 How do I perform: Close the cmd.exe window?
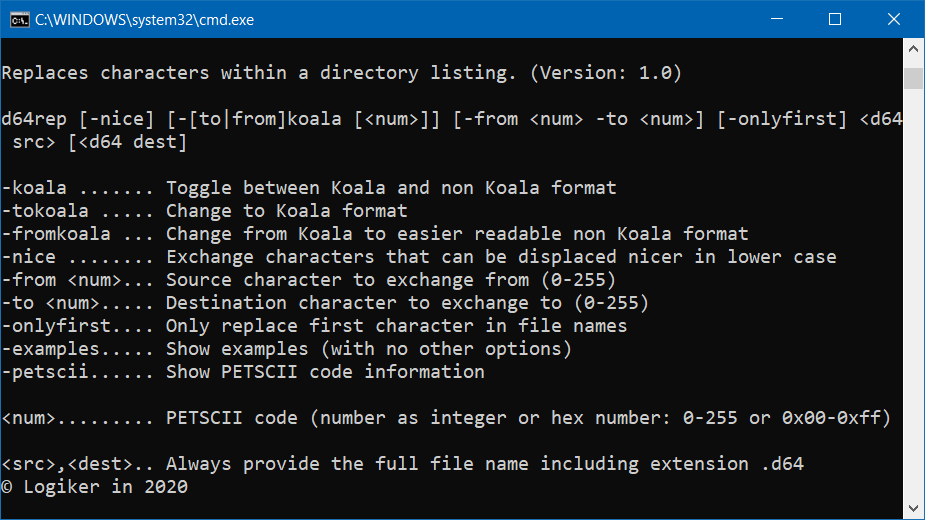(x=894, y=19)
